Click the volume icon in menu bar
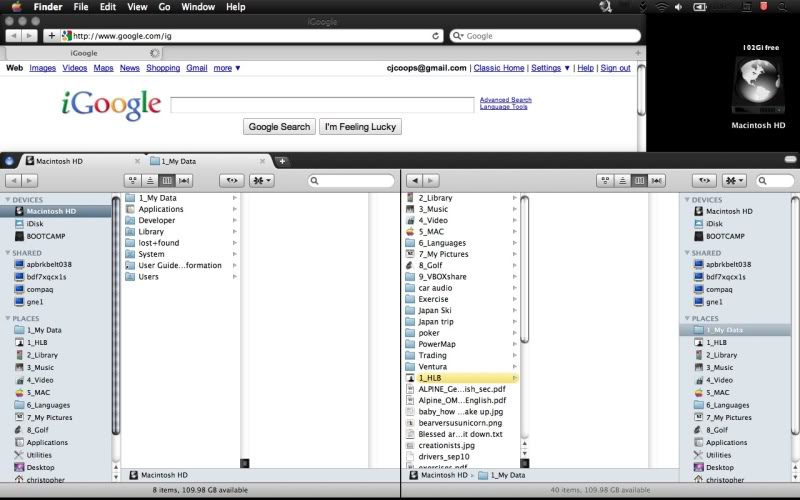The image size is (800, 500). pyautogui.click(x=679, y=7)
